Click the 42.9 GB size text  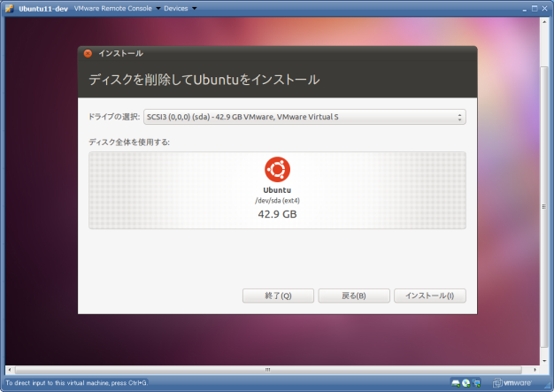(277, 214)
